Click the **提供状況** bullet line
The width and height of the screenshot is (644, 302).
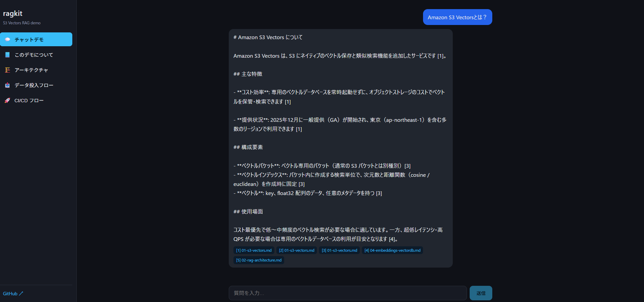(340, 124)
